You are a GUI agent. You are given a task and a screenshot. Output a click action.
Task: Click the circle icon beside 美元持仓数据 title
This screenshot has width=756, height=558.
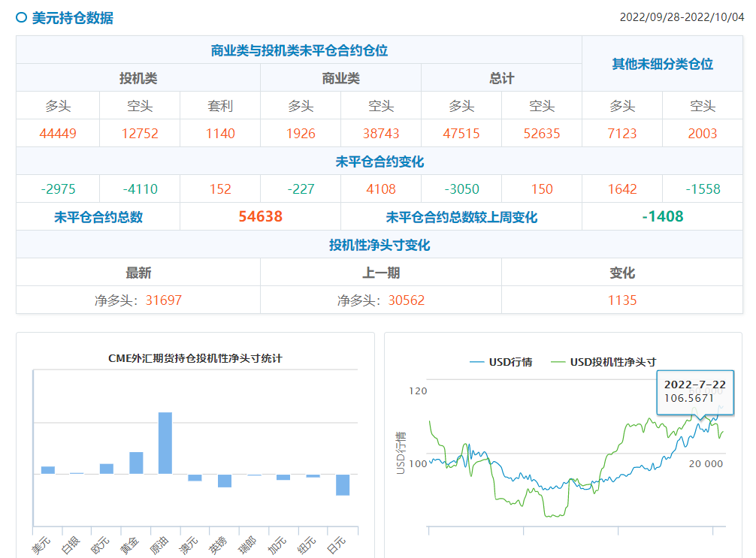(22, 17)
